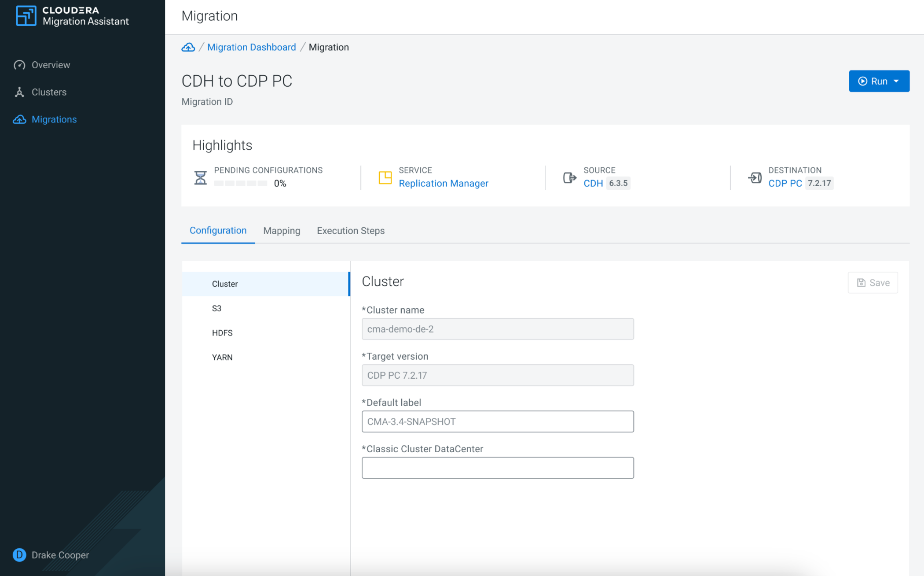Focus the Classic Cluster DataCenter field
The width and height of the screenshot is (924, 576).
click(x=497, y=468)
